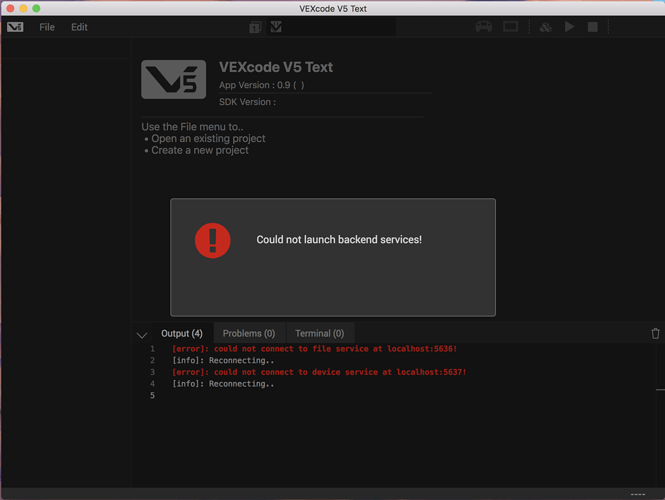Open the File menu
The width and height of the screenshot is (665, 500).
pyautogui.click(x=47, y=27)
